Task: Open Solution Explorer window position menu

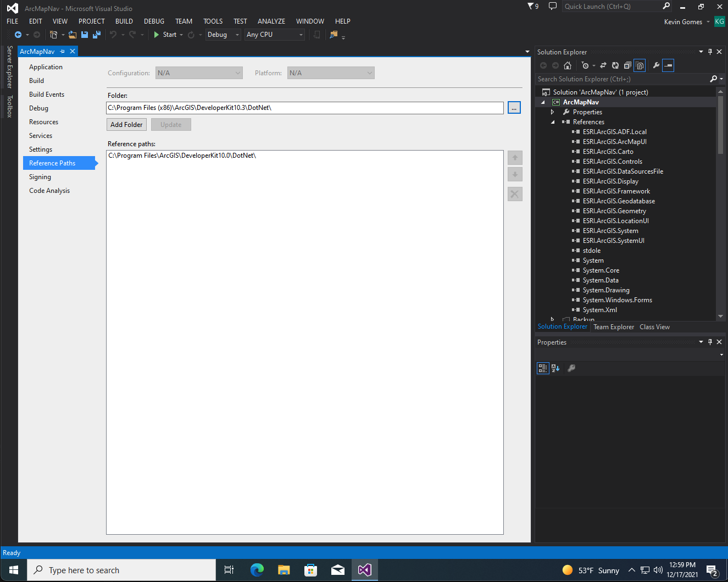Action: pos(701,52)
